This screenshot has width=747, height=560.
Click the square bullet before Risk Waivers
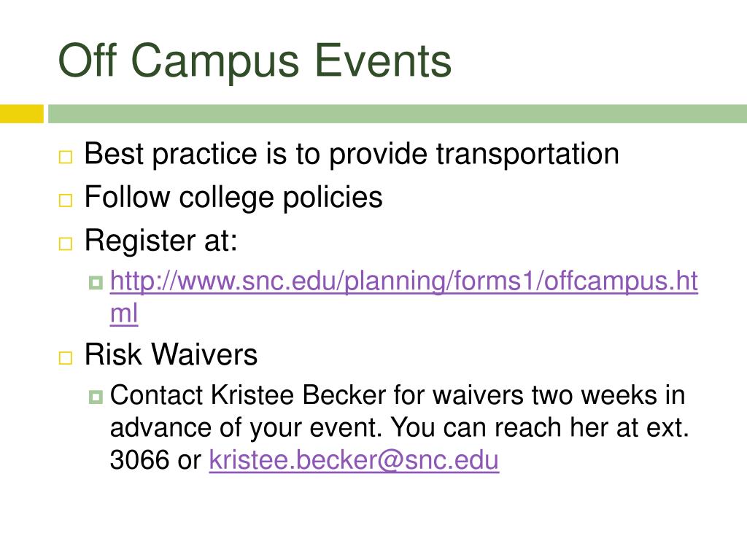65,357
